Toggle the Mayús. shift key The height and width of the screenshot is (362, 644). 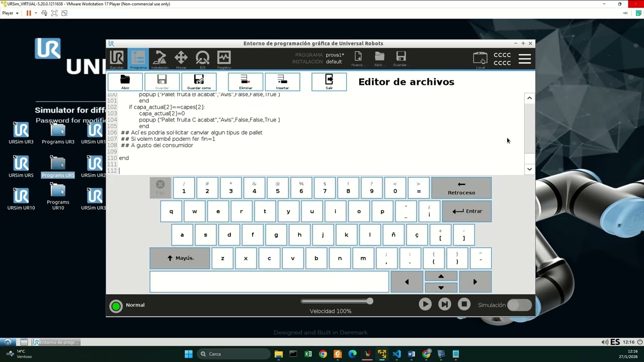click(x=180, y=258)
